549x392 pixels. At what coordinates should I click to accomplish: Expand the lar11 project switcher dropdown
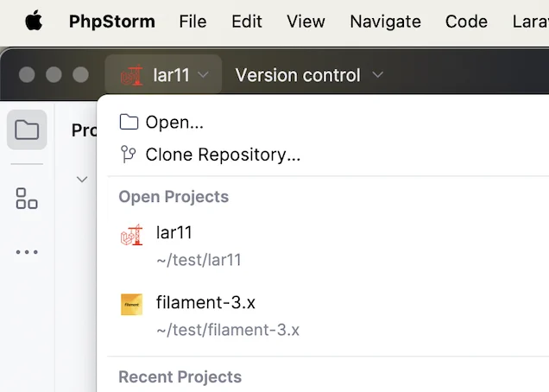[163, 74]
